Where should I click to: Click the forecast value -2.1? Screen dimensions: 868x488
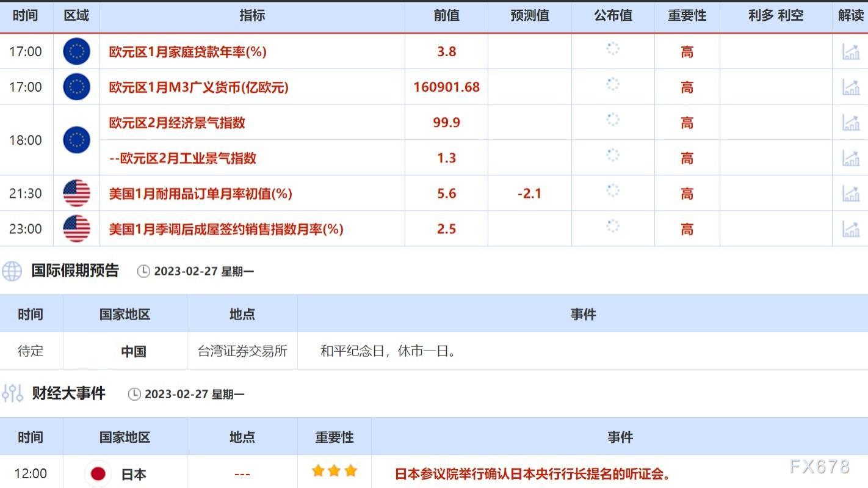(x=529, y=194)
